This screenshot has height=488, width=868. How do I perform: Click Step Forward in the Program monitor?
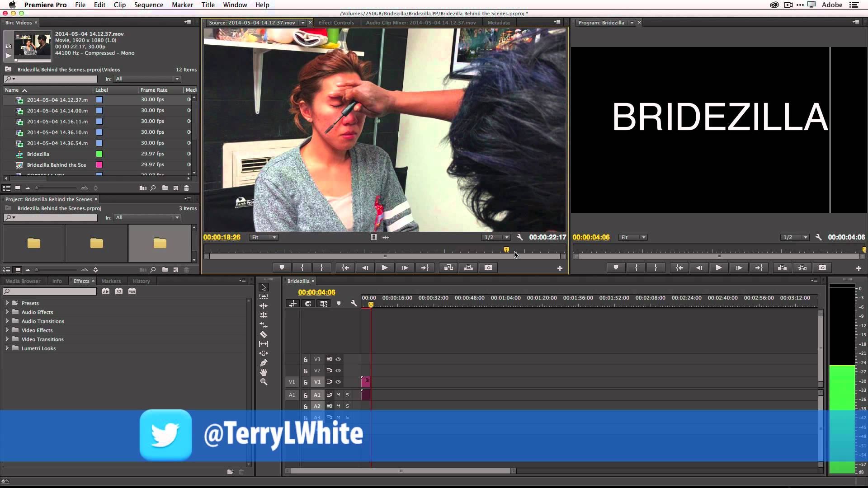point(739,267)
